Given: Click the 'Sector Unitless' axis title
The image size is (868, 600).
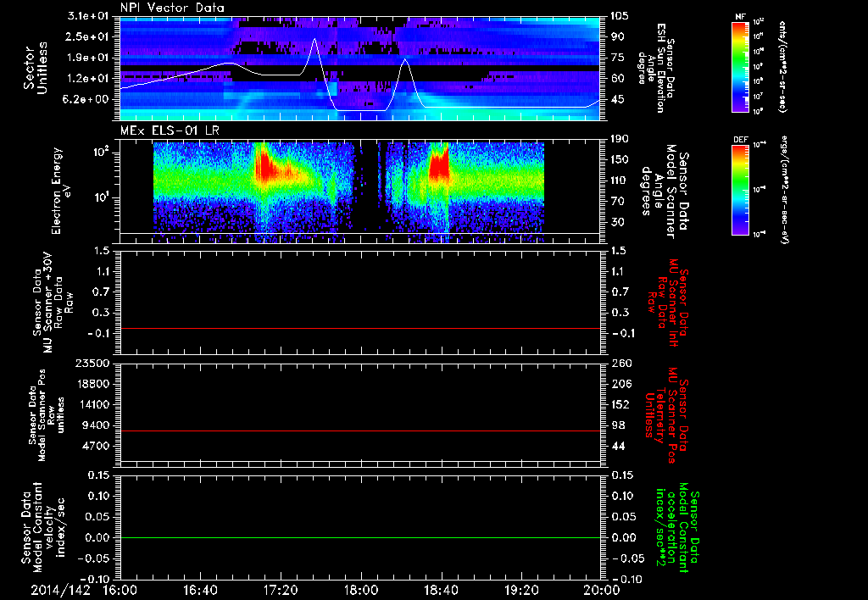Looking at the screenshot, I should [36, 68].
